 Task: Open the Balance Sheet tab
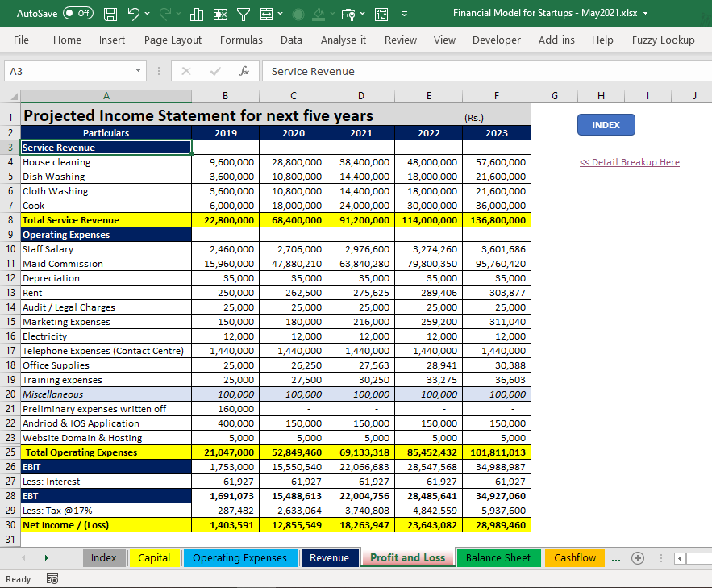(x=498, y=558)
